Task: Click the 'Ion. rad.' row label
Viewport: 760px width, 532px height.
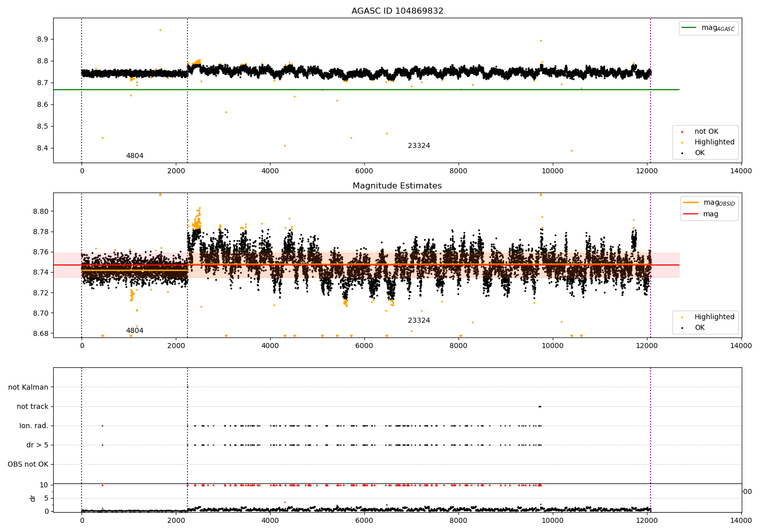Action: click(x=34, y=426)
